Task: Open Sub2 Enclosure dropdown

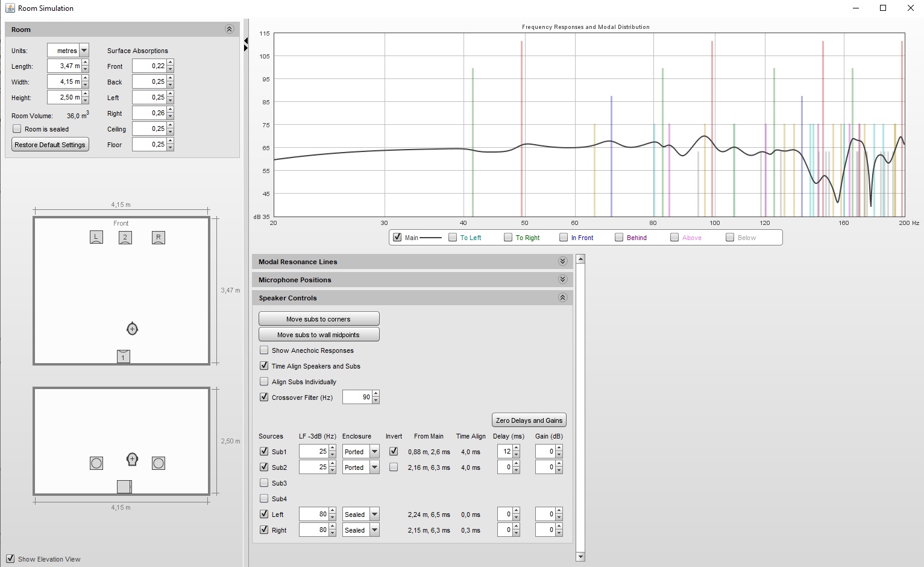Action: (x=374, y=467)
